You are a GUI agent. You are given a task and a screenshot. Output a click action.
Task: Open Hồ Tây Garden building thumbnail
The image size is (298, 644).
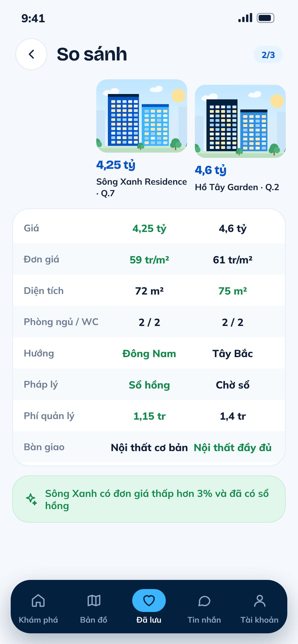(x=240, y=121)
